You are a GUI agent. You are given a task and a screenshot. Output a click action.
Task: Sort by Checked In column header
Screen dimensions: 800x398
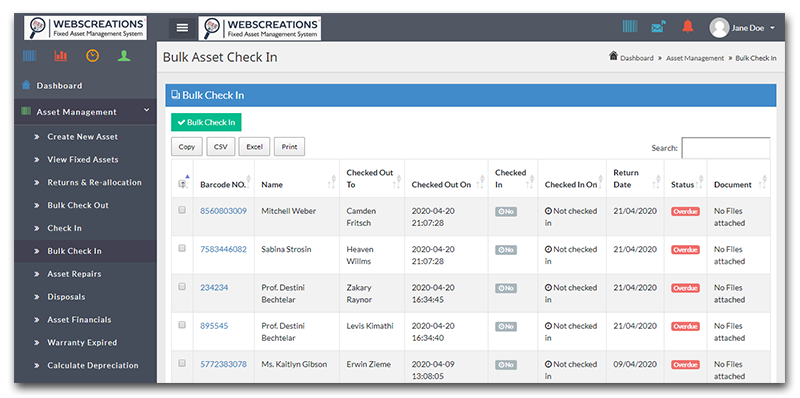click(513, 179)
